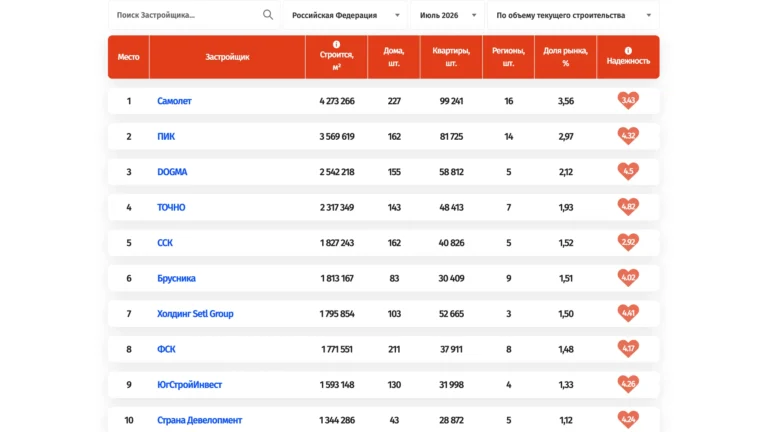
Task: Click the apartments count 48 413
Action: click(451, 207)
